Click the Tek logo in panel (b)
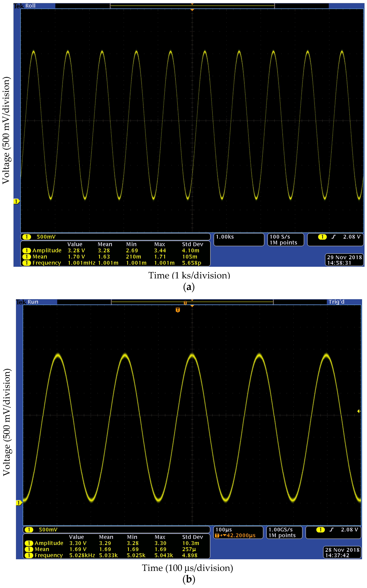Screen dimensions: 367x588 pos(21,302)
